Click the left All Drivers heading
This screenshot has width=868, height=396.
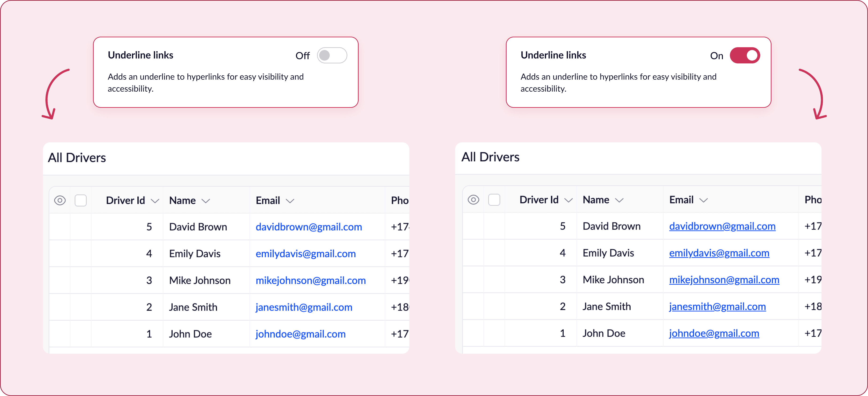[x=77, y=158]
